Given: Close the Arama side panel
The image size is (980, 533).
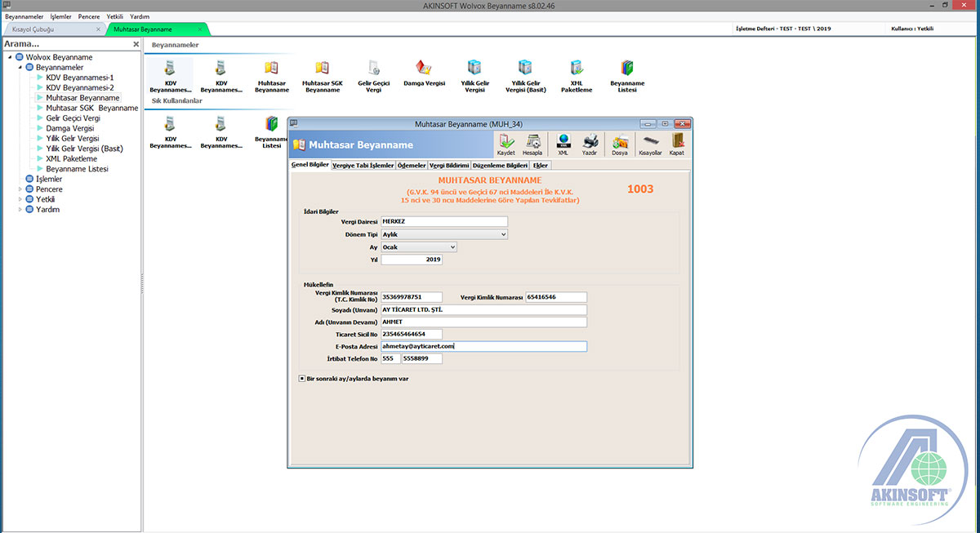Looking at the screenshot, I should 136,44.
